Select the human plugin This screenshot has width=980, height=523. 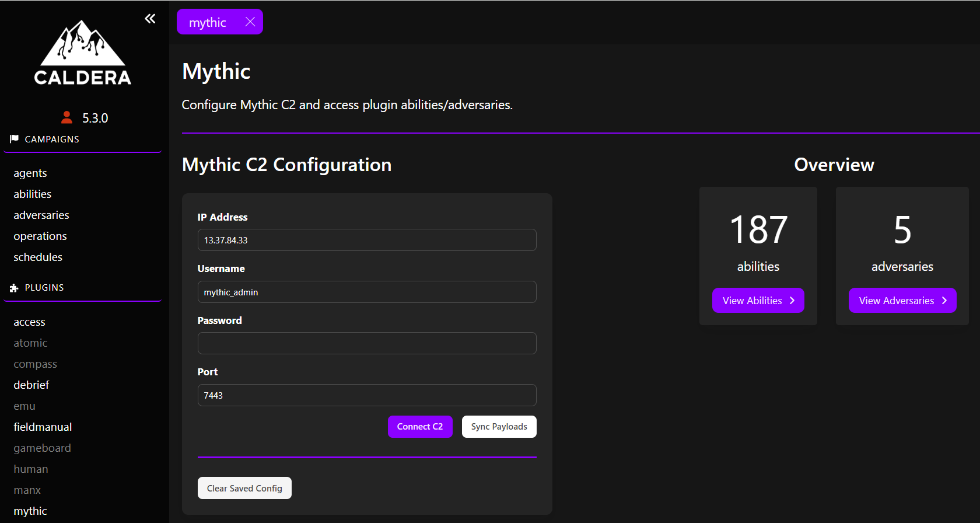[31, 469]
